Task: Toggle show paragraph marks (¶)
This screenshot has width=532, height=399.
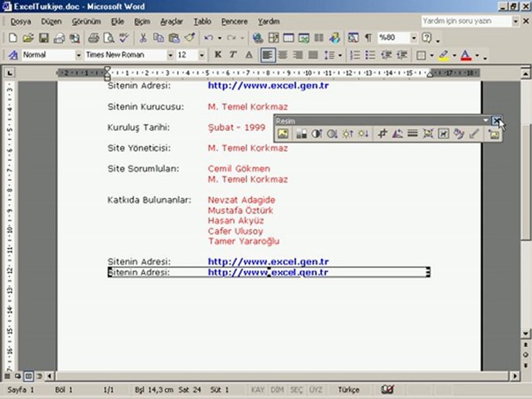Action: tap(368, 38)
